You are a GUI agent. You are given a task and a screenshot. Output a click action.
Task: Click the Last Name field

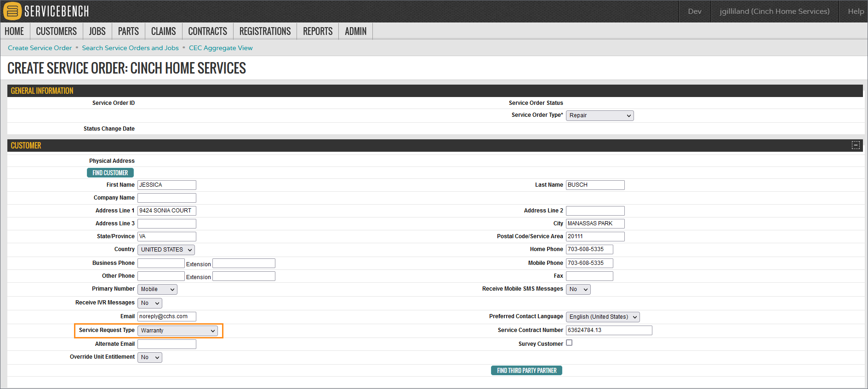595,185
